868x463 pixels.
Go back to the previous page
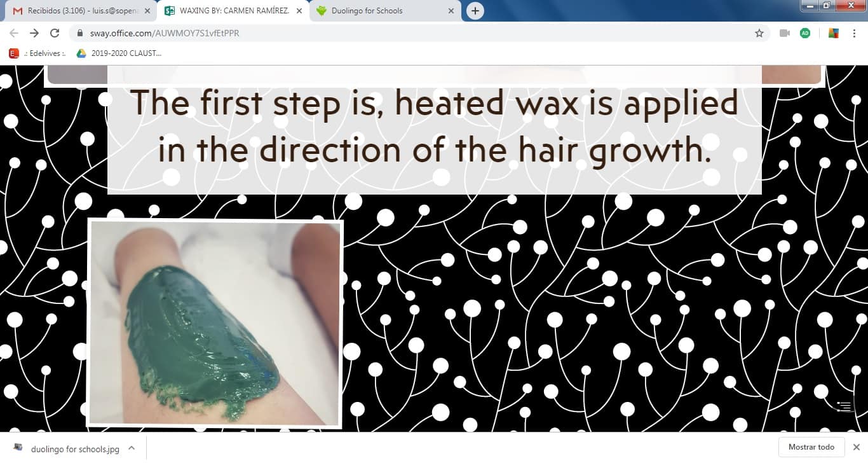(x=14, y=33)
